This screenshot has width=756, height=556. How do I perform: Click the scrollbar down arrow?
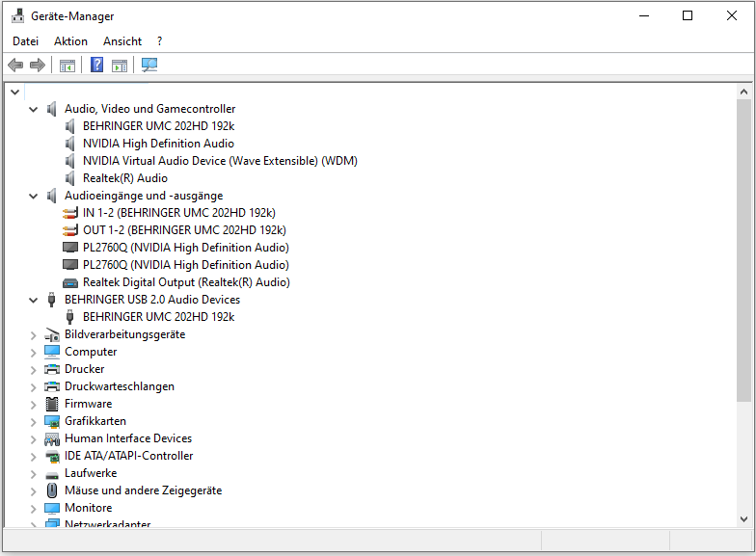pos(743,519)
